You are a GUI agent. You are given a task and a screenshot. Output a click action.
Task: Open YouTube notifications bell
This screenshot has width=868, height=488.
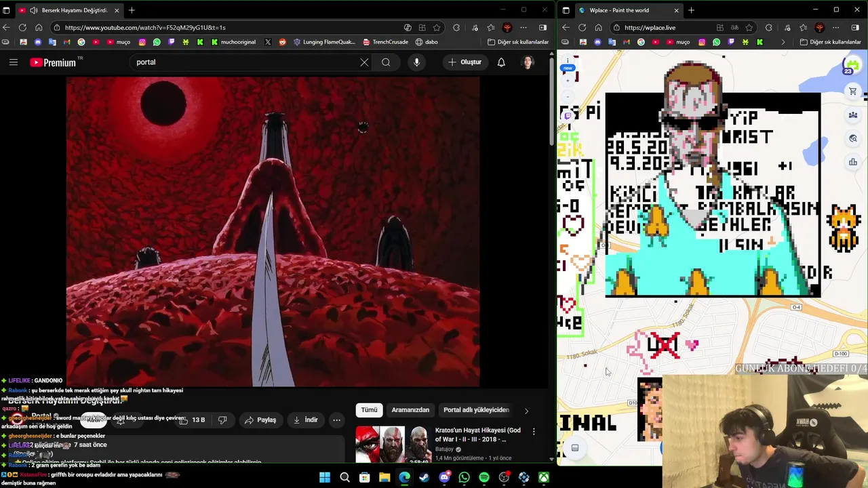(501, 62)
